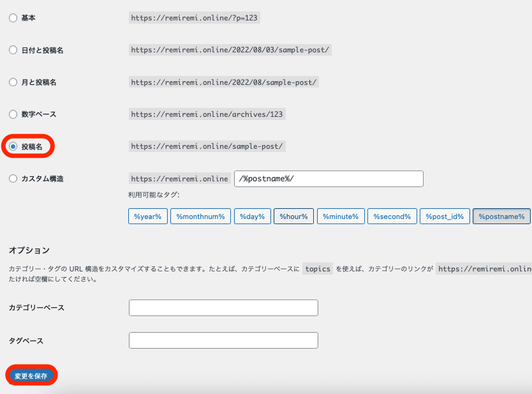
Task: Select the 数字ベース radio option
Action: pos(13,114)
